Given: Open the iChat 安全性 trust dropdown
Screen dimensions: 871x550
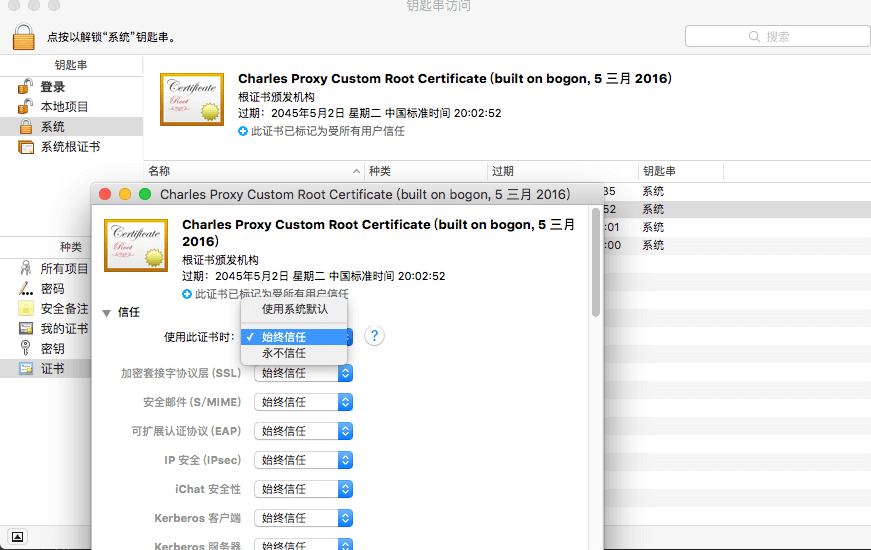Looking at the screenshot, I should pos(303,489).
